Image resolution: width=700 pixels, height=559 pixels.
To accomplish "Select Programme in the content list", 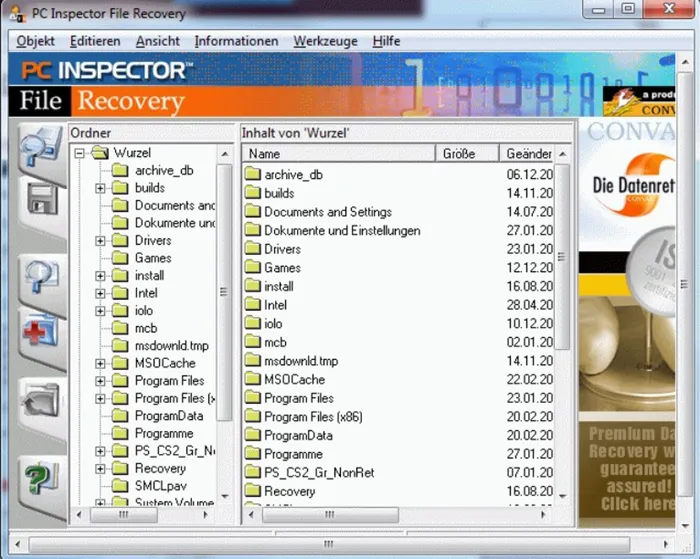I will [293, 454].
